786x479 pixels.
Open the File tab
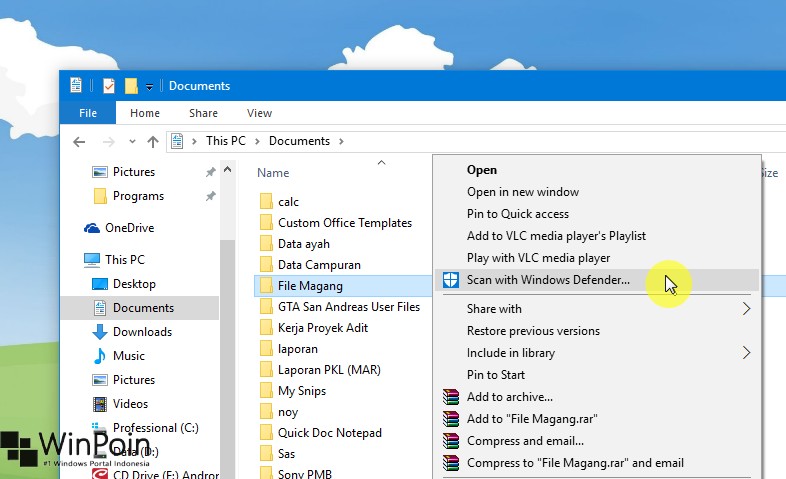(x=88, y=113)
